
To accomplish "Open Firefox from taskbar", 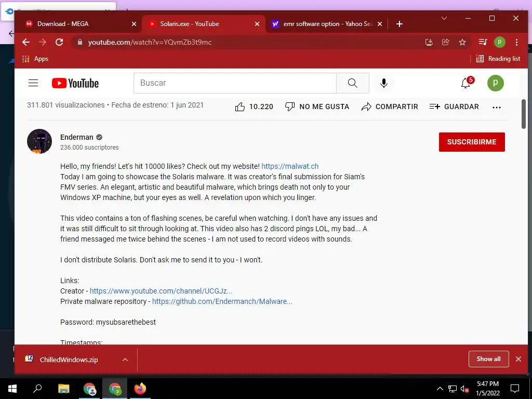I will pyautogui.click(x=140, y=389).
